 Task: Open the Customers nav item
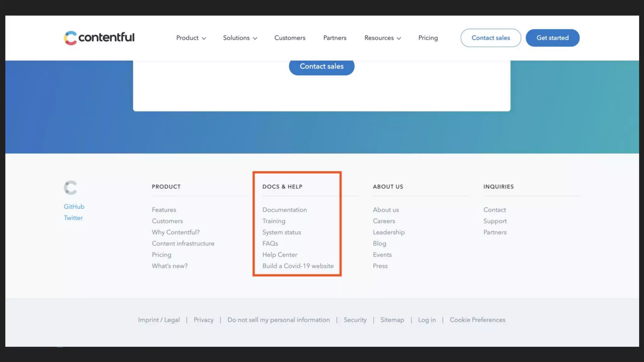click(290, 38)
